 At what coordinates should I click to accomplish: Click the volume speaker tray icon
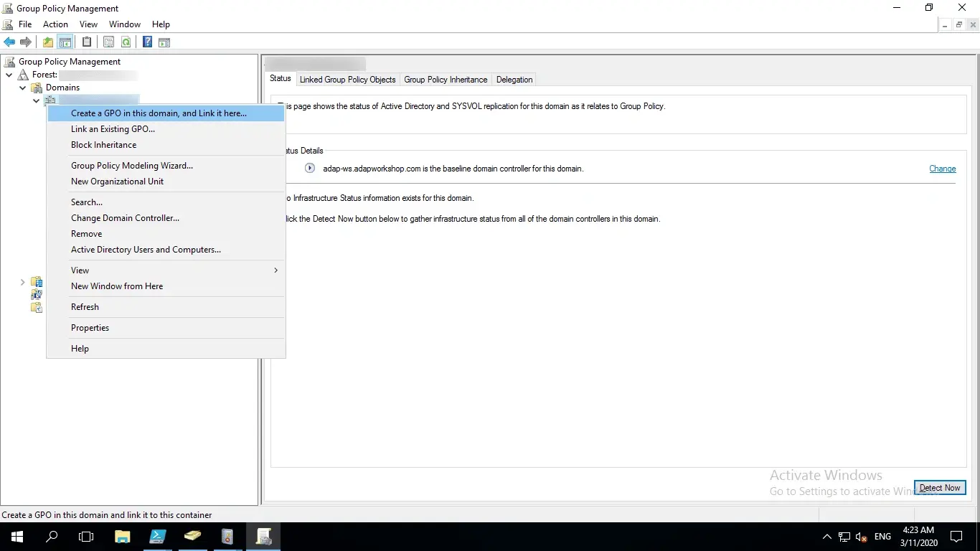862,537
